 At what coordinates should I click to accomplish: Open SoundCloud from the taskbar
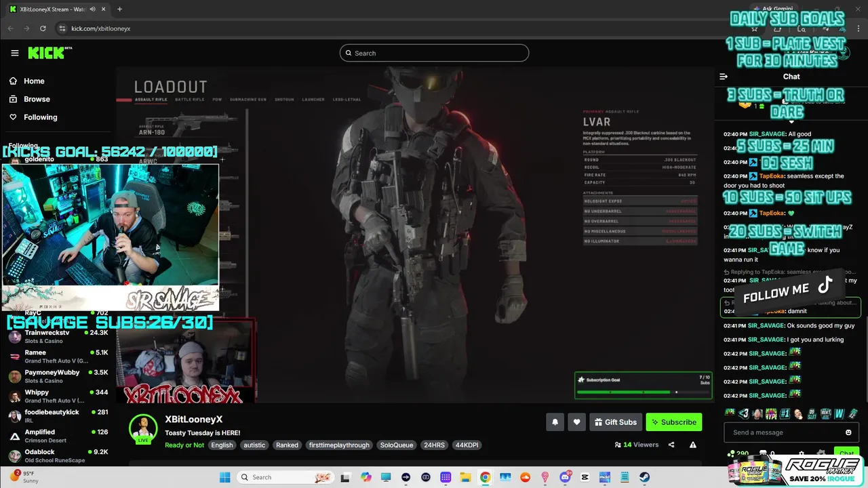(525, 477)
